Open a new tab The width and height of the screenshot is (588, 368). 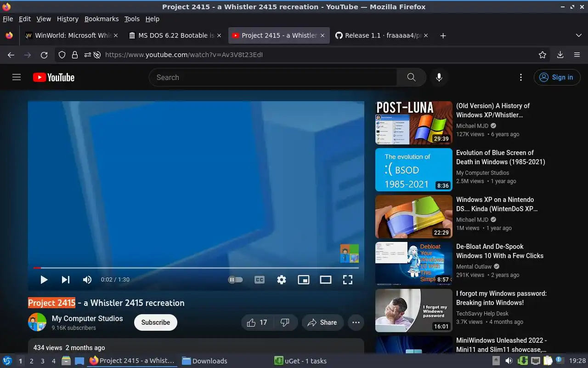pos(443,35)
